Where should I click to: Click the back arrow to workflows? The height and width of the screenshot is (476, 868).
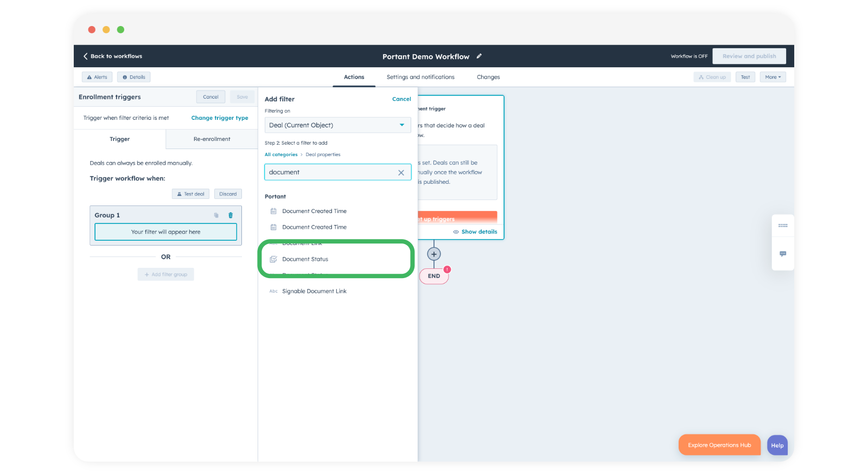click(86, 56)
